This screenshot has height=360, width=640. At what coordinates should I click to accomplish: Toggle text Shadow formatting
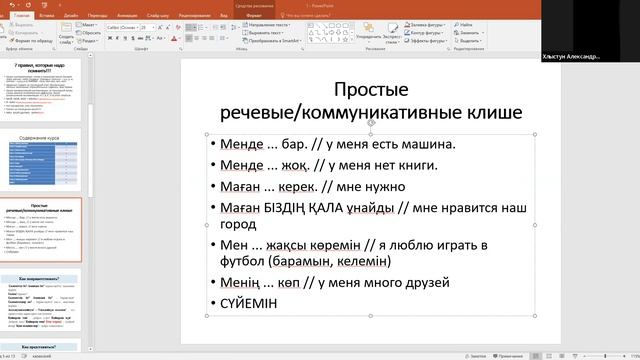(x=133, y=38)
